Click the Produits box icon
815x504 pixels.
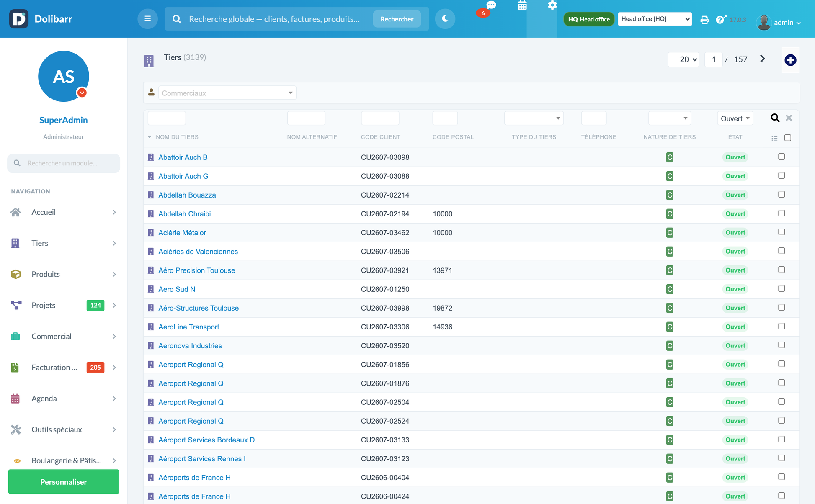(x=15, y=274)
